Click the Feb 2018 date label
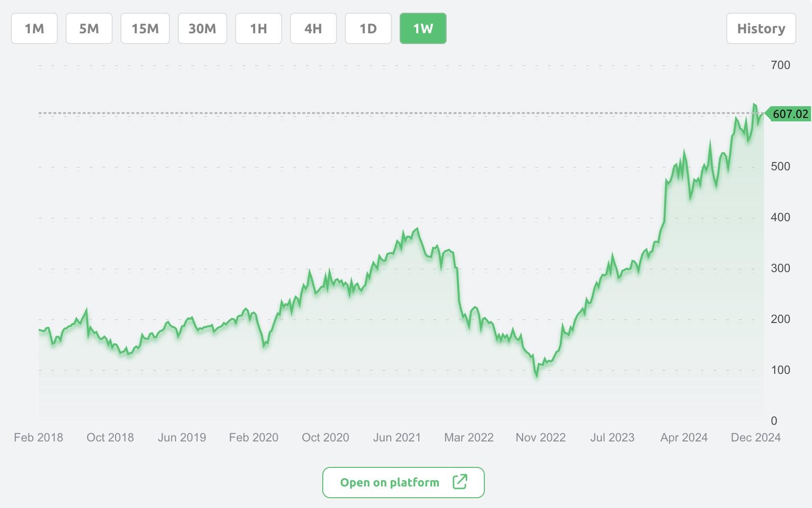The image size is (812, 508). [x=39, y=438]
